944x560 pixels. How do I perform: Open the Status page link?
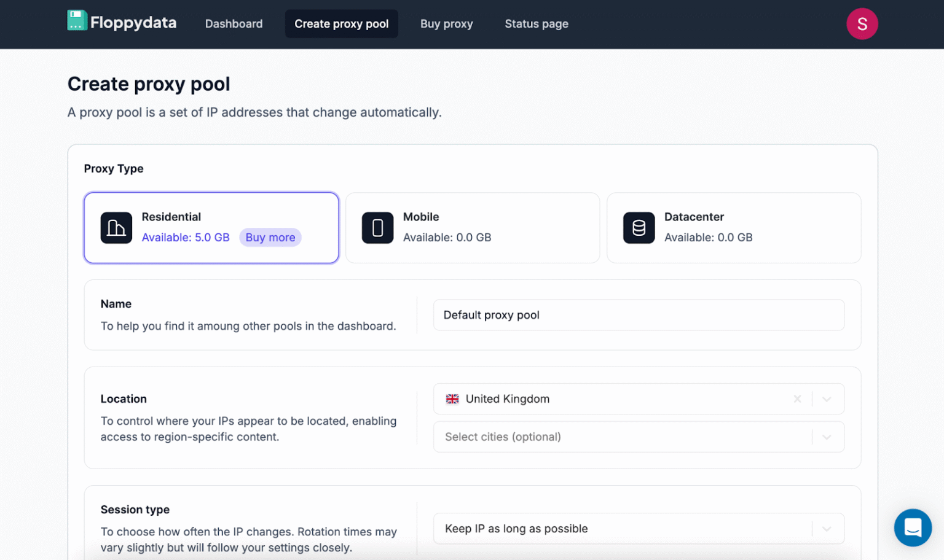tap(536, 24)
